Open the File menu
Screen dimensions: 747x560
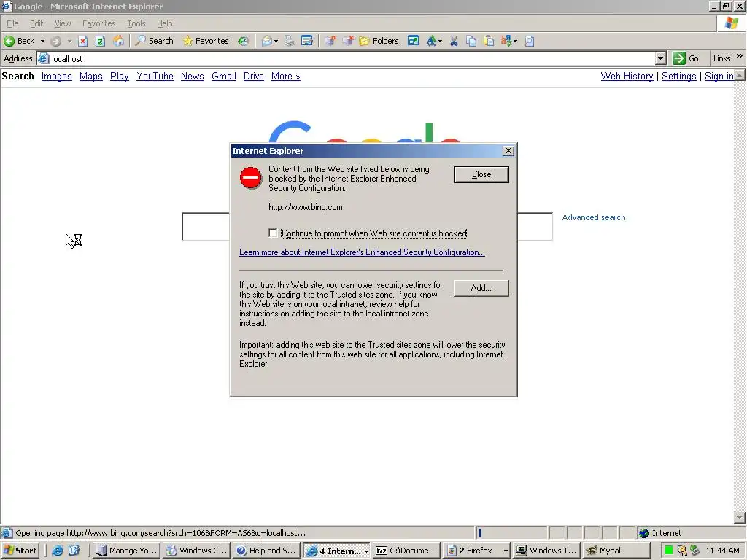(12, 23)
